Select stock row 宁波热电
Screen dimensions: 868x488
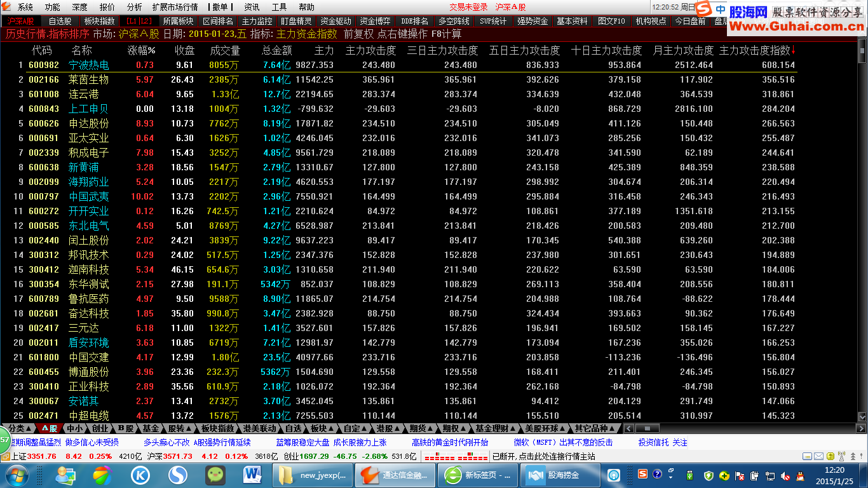click(398, 65)
